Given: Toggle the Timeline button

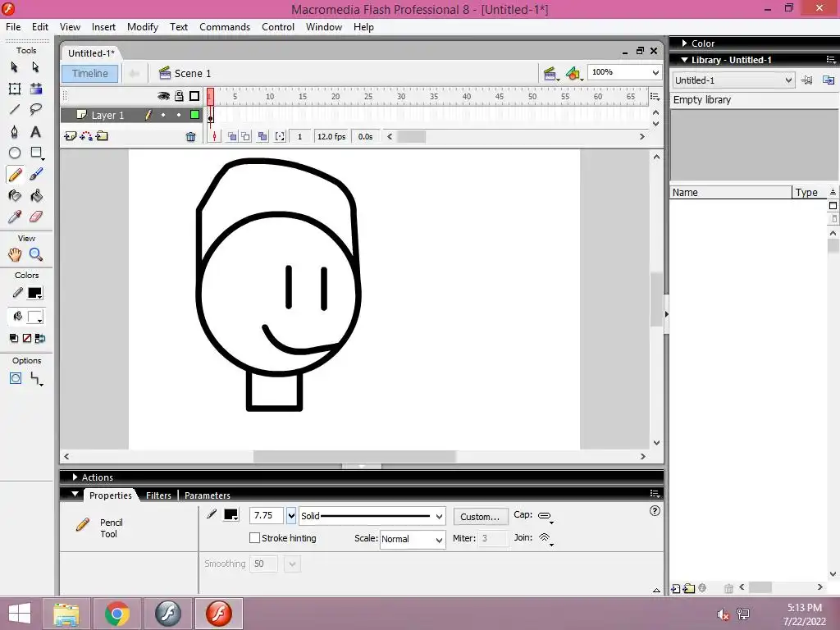Looking at the screenshot, I should pyautogui.click(x=89, y=73).
